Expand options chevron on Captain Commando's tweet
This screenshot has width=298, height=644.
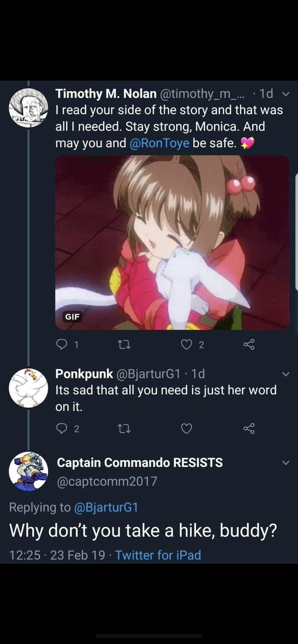[x=286, y=463]
